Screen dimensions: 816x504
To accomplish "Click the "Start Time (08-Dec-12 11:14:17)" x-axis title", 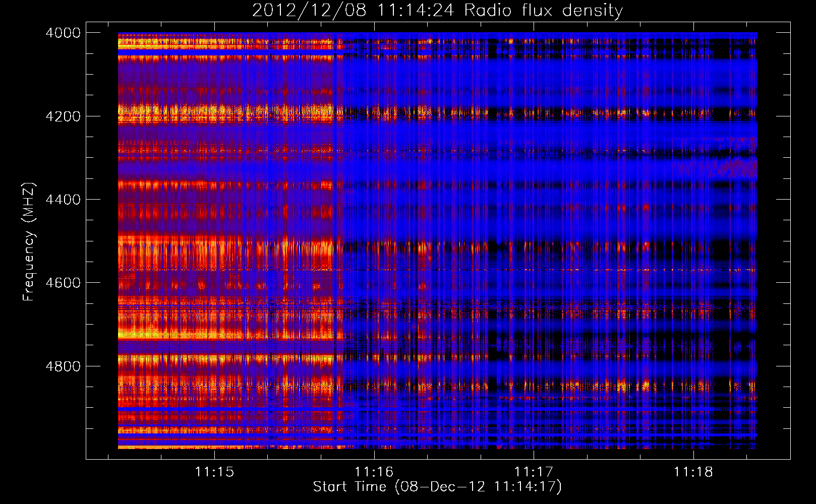I will (437, 487).
